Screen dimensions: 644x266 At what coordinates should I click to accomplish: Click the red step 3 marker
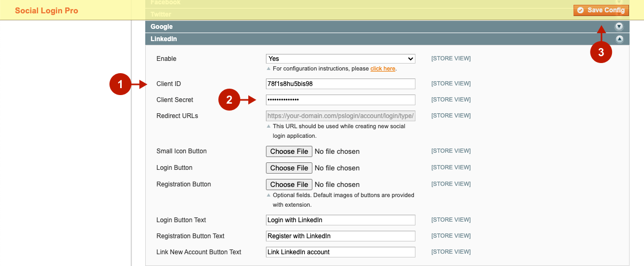tap(601, 52)
